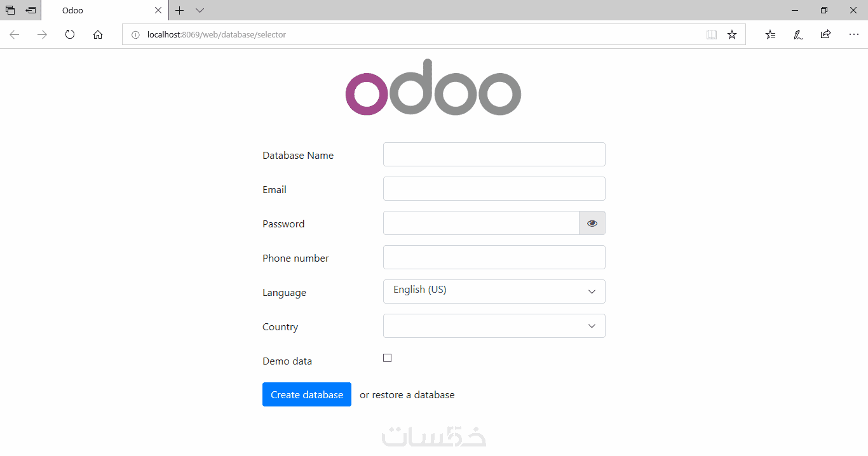The image size is (868, 456).
Task: Click the share page icon
Action: point(825,35)
